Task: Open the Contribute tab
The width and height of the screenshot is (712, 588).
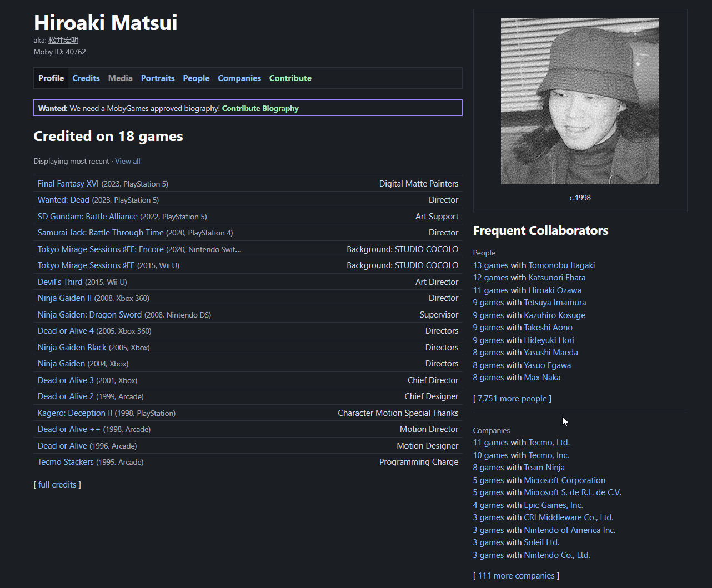Action: (x=290, y=78)
